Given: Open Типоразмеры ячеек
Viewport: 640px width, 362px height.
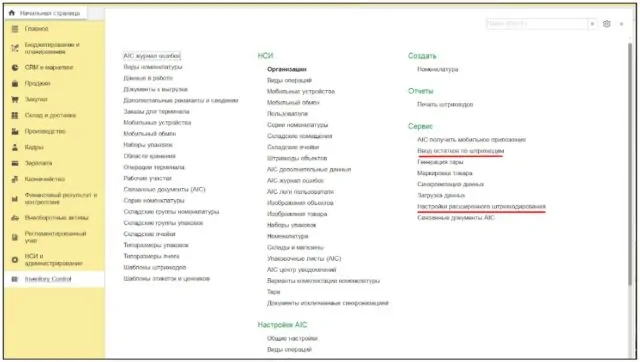Looking at the screenshot, I should coord(151,256).
